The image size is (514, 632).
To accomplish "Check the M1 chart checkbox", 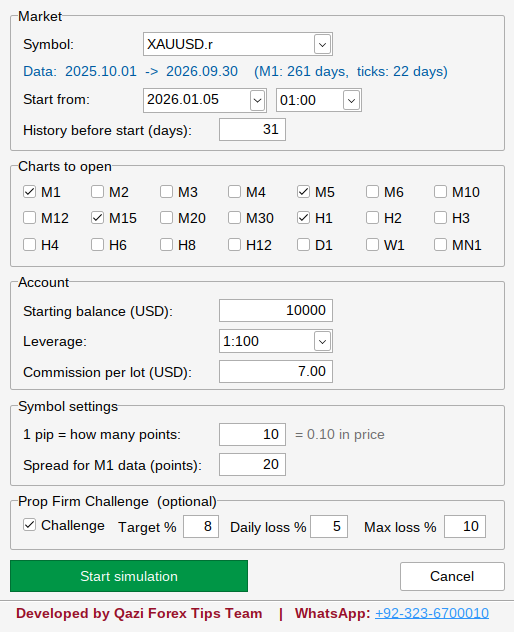I will click(x=29, y=191).
